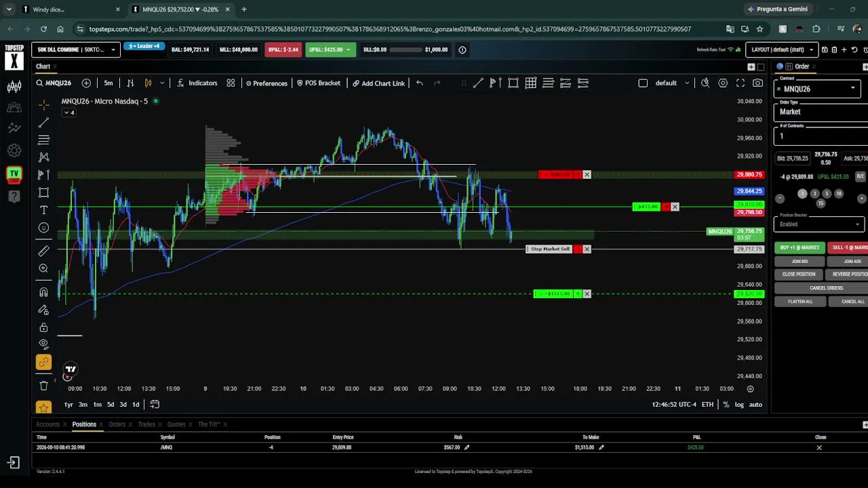Undo last chart action

pos(420,83)
